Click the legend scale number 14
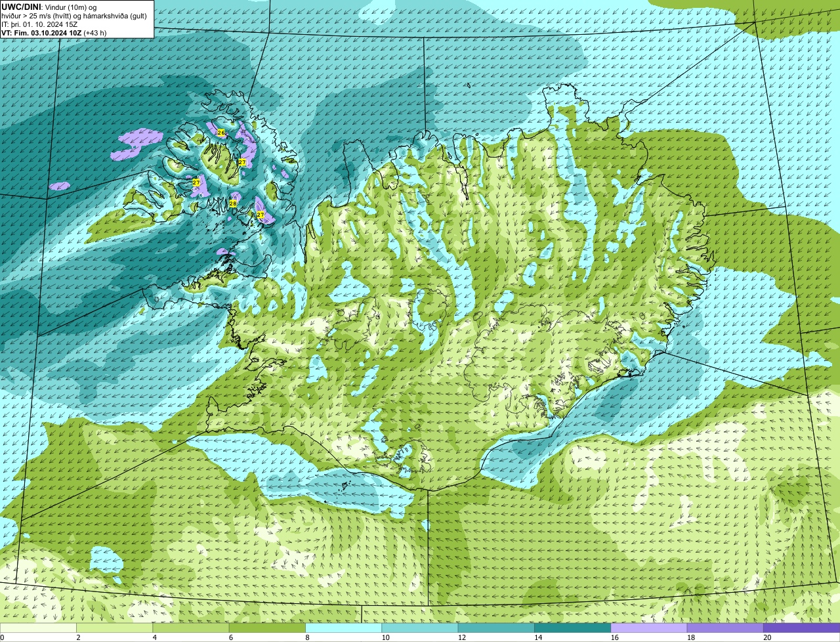Screen dimensions: 840x642 point(538,637)
